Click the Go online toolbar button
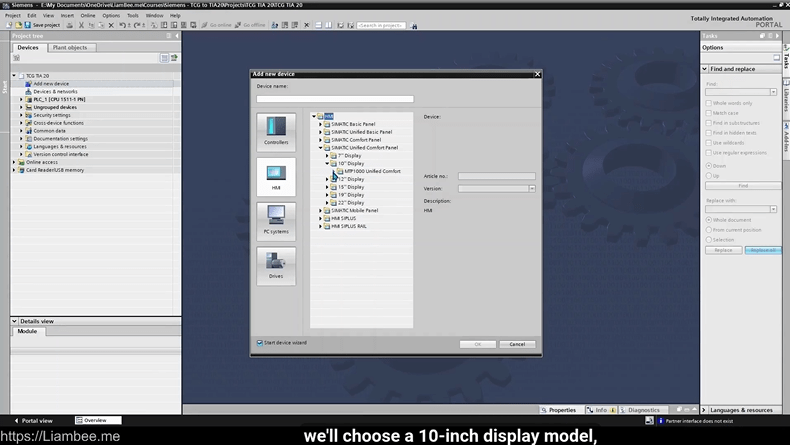The image size is (790, 445). click(219, 25)
